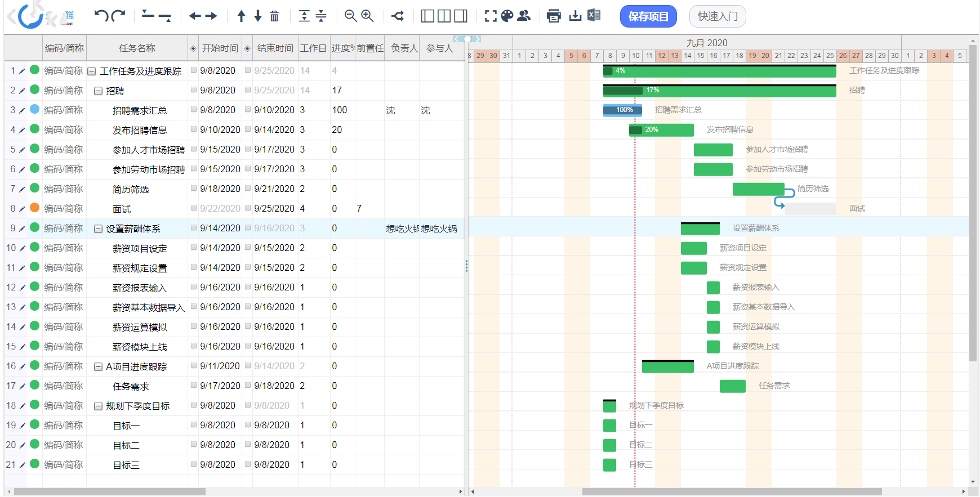Export project to Excel icon
Image resolution: width=980 pixels, height=497 pixels.
point(594,15)
